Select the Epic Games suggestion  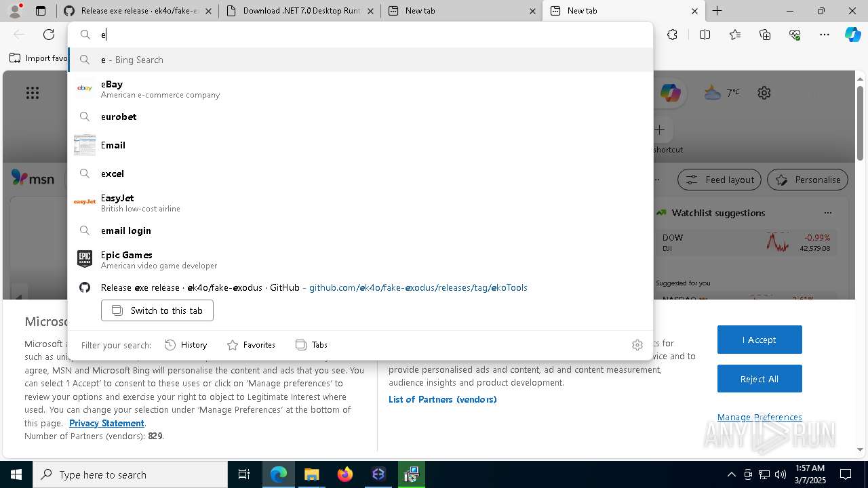click(x=361, y=259)
